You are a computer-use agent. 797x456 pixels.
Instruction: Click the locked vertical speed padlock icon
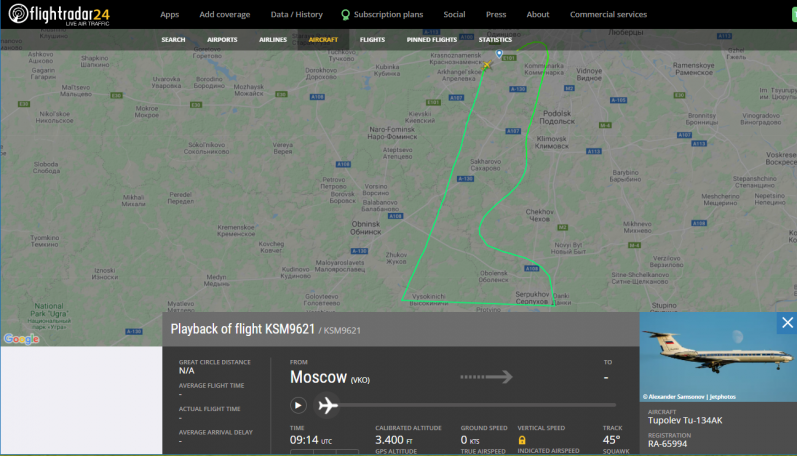click(521, 439)
